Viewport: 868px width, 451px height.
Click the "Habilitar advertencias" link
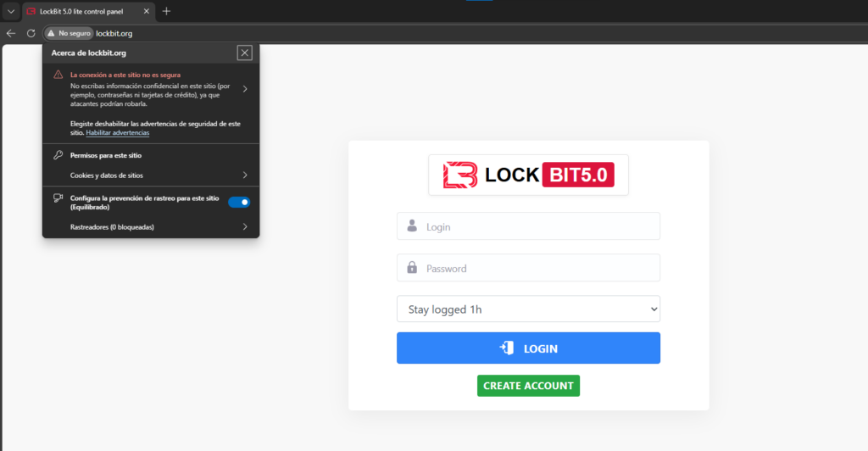[x=118, y=133]
